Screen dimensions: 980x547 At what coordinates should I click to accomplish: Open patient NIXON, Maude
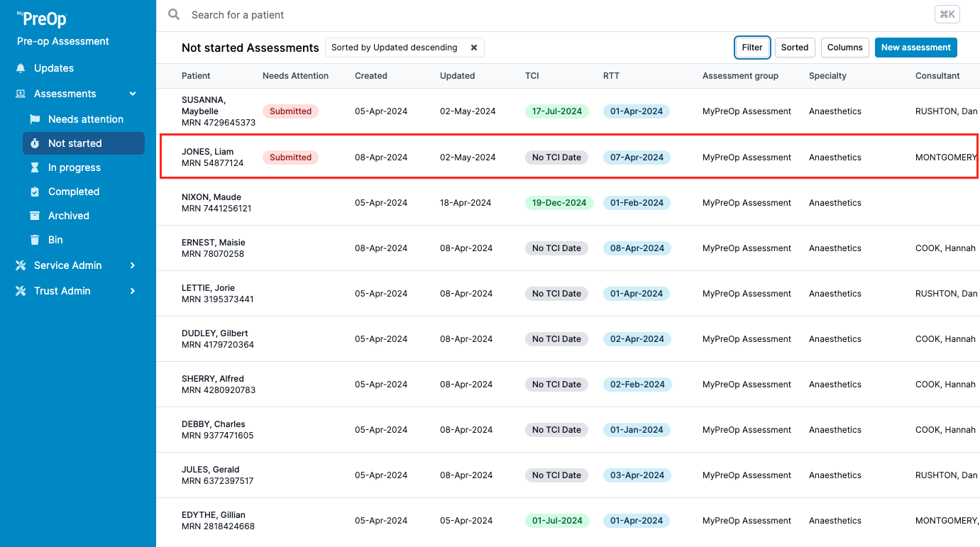click(568, 203)
